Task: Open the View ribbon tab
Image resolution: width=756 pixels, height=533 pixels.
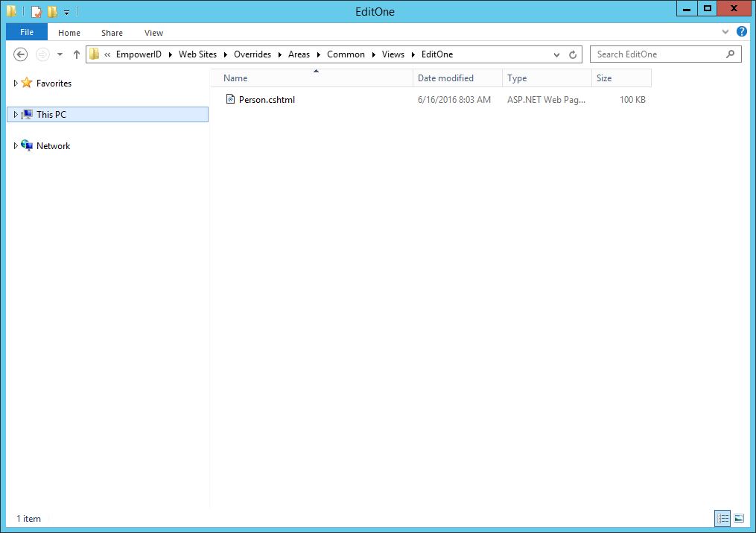Action: pyautogui.click(x=153, y=32)
